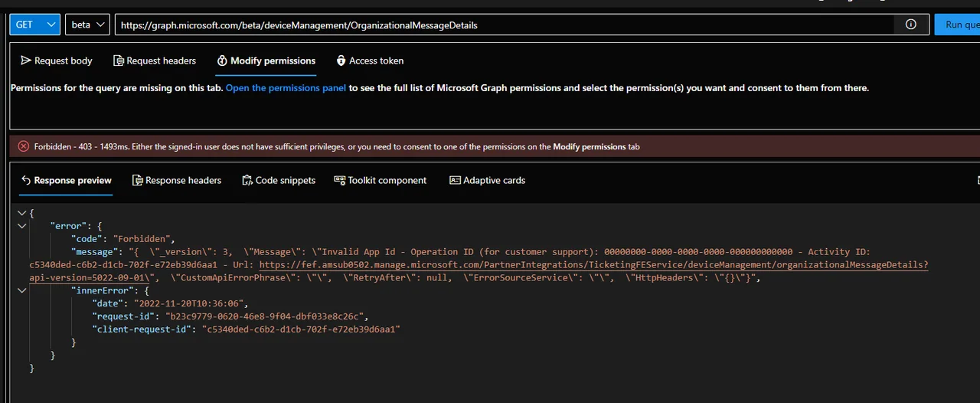Click the Response preview back-arrow icon

point(26,180)
